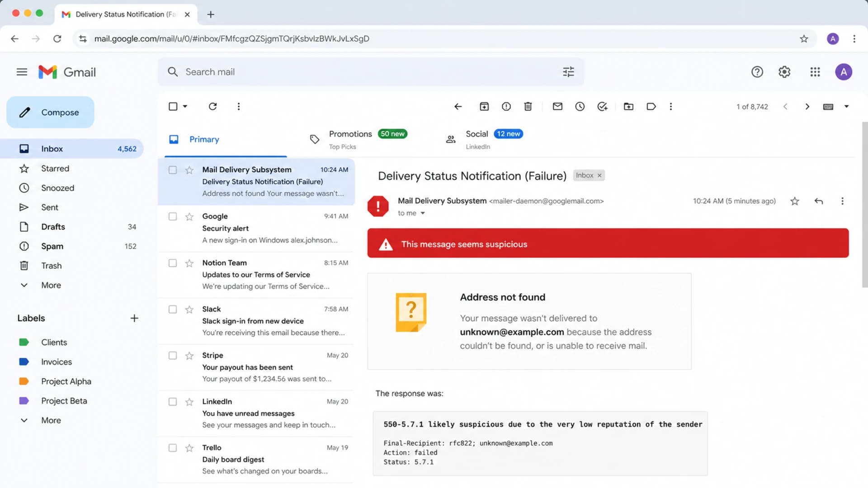Image resolution: width=868 pixels, height=488 pixels.
Task: Select the Google Security alert checkbox
Action: [173, 216]
